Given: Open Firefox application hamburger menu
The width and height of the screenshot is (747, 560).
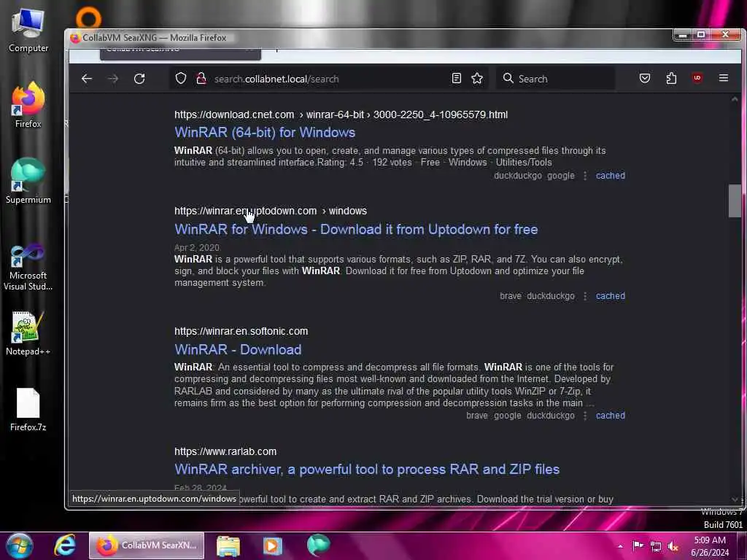Looking at the screenshot, I should pos(723,77).
